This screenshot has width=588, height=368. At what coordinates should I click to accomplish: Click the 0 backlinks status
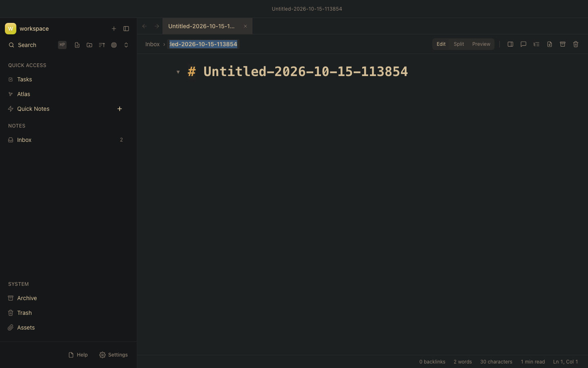[x=432, y=362]
